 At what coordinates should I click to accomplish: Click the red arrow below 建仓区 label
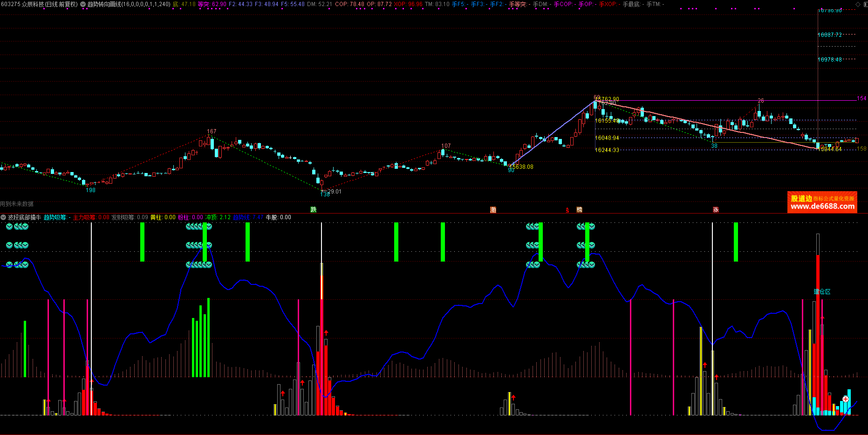point(822,318)
